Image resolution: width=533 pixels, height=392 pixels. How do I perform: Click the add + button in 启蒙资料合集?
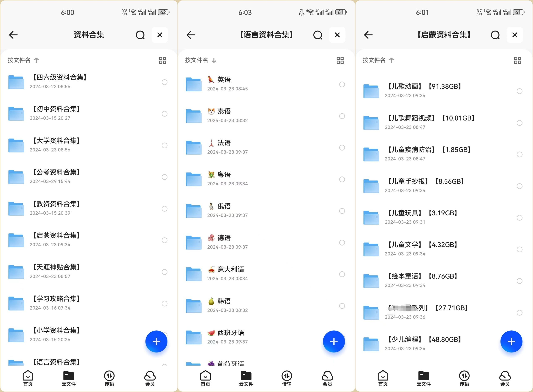pyautogui.click(x=511, y=341)
